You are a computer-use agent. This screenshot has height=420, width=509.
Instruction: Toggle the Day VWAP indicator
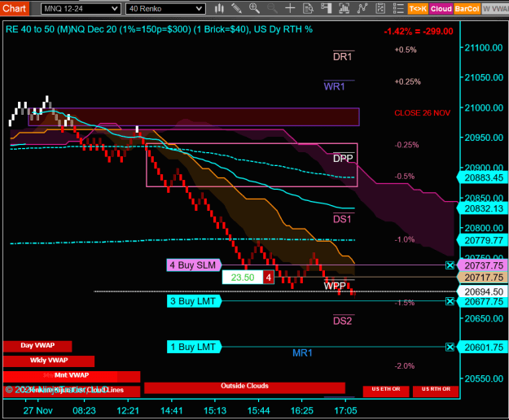click(x=37, y=346)
